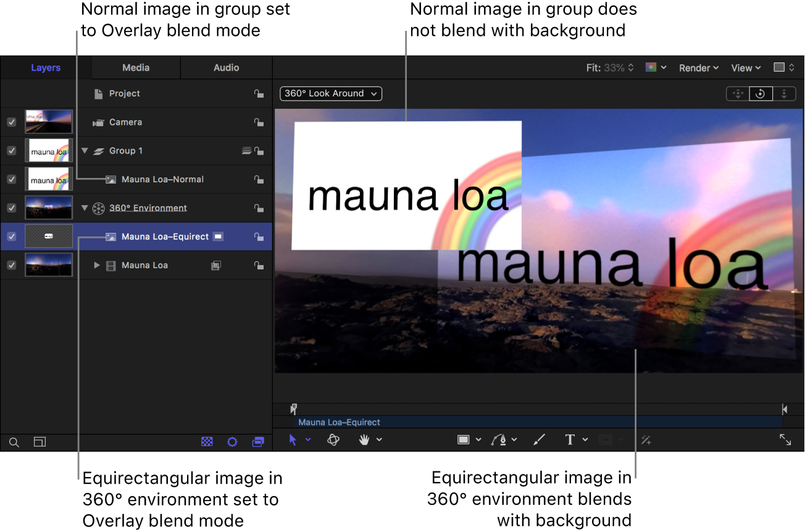Switch to the Media tab
The width and height of the screenshot is (805, 532).
[135, 67]
